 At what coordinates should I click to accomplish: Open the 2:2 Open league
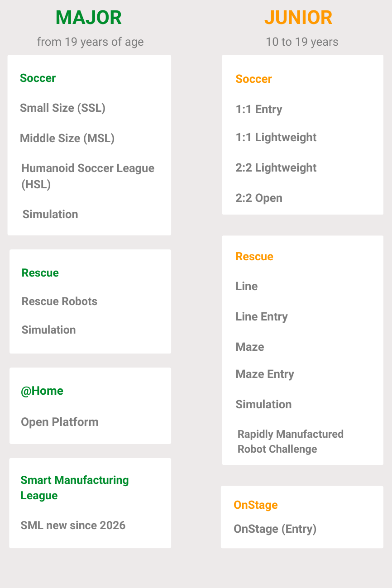(x=259, y=198)
